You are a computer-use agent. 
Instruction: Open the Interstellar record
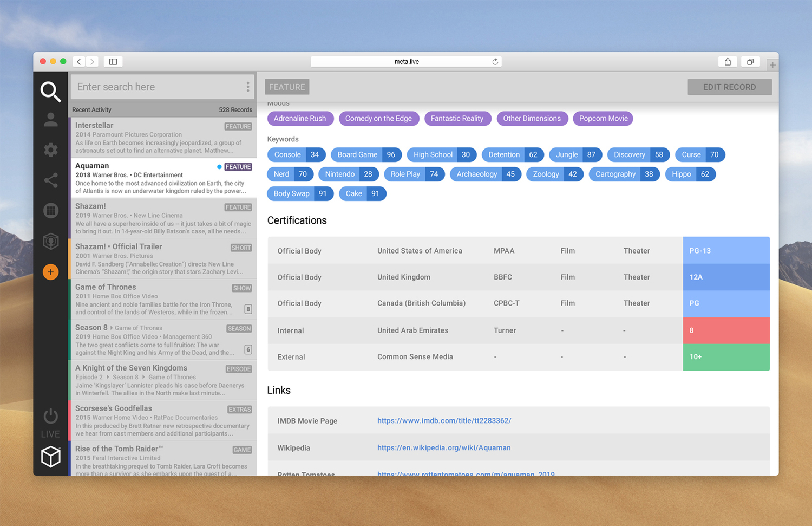click(163, 138)
